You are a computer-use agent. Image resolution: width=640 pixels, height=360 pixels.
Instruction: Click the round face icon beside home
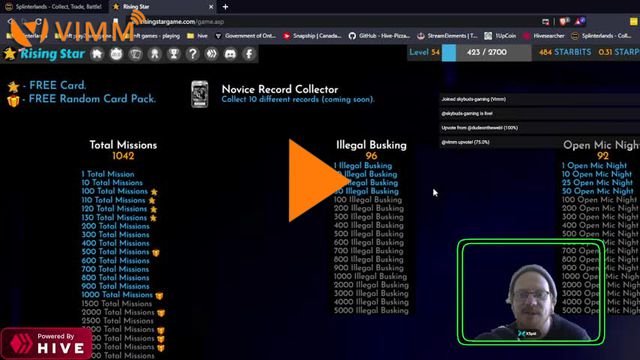point(116,54)
